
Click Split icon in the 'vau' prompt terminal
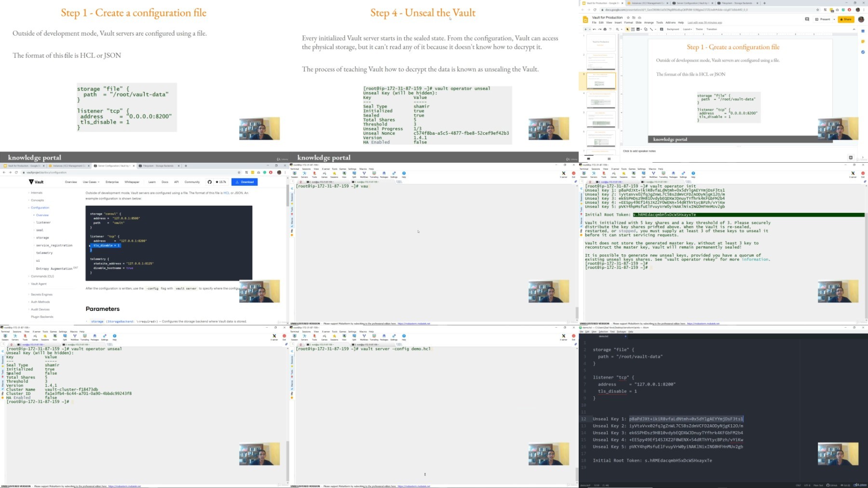354,173
